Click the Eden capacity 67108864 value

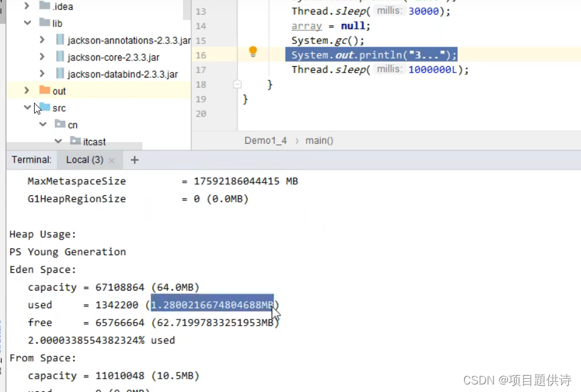120,287
